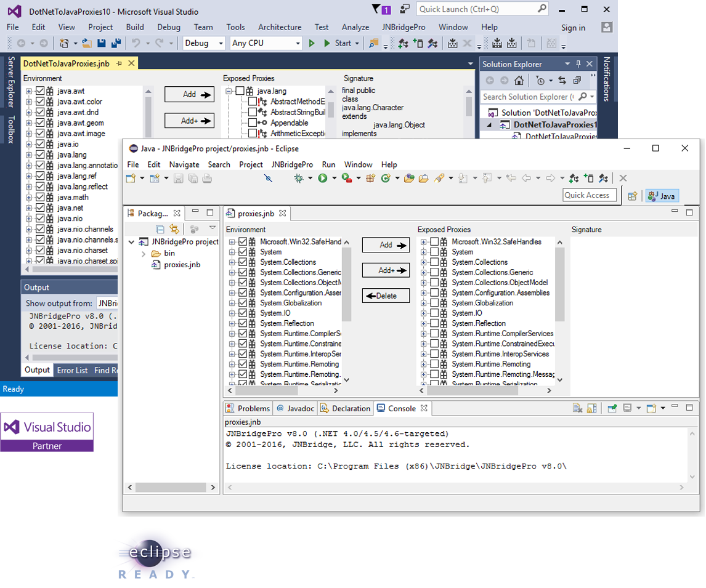Uncheck System.Reflection in Eclipse Environment list

click(x=243, y=323)
